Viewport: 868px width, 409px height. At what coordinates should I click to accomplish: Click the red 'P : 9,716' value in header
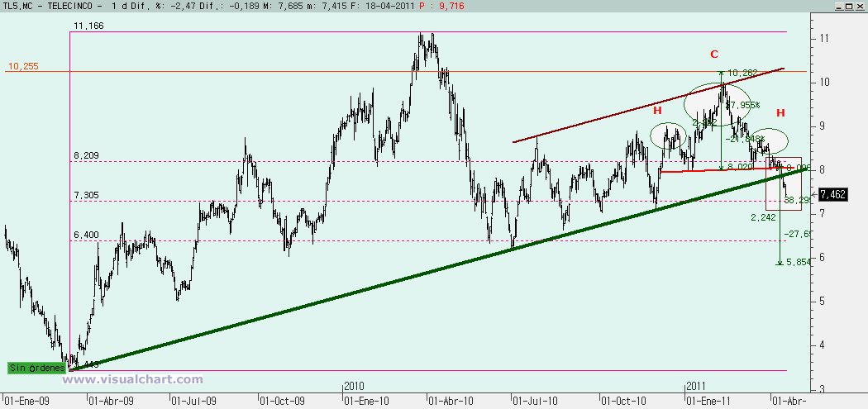441,6
